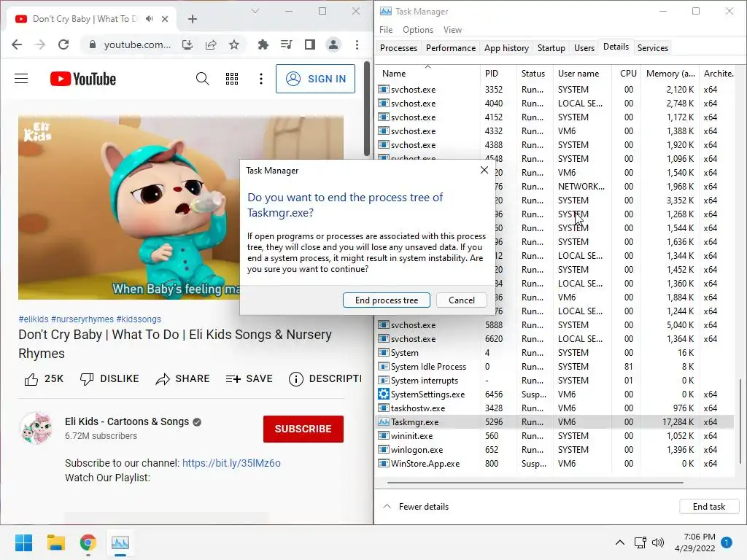The height and width of the screenshot is (560, 747).
Task: Click End task button in Task Manager
Action: (x=709, y=507)
